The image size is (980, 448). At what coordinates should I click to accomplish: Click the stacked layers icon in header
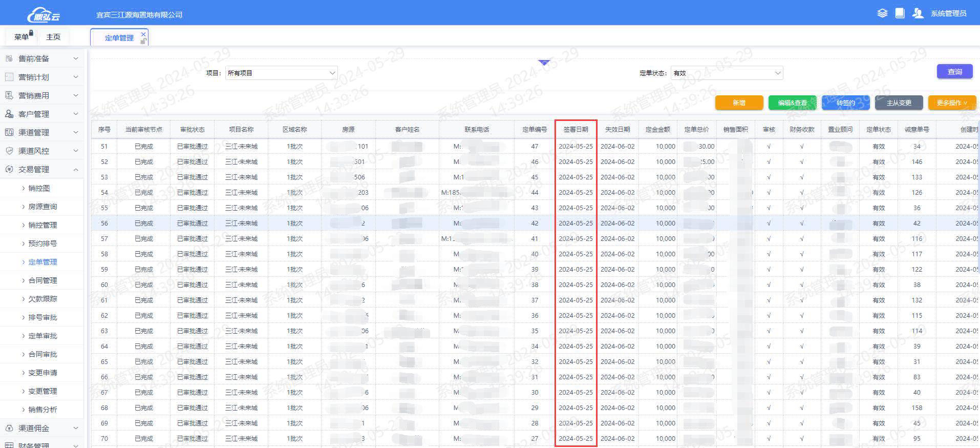[882, 13]
